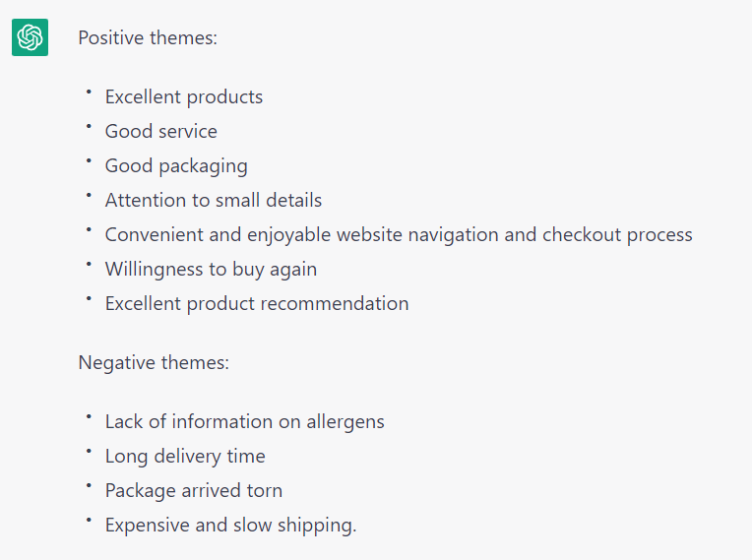Click the "Positive themes:" heading
This screenshot has height=560, width=752.
(x=148, y=38)
